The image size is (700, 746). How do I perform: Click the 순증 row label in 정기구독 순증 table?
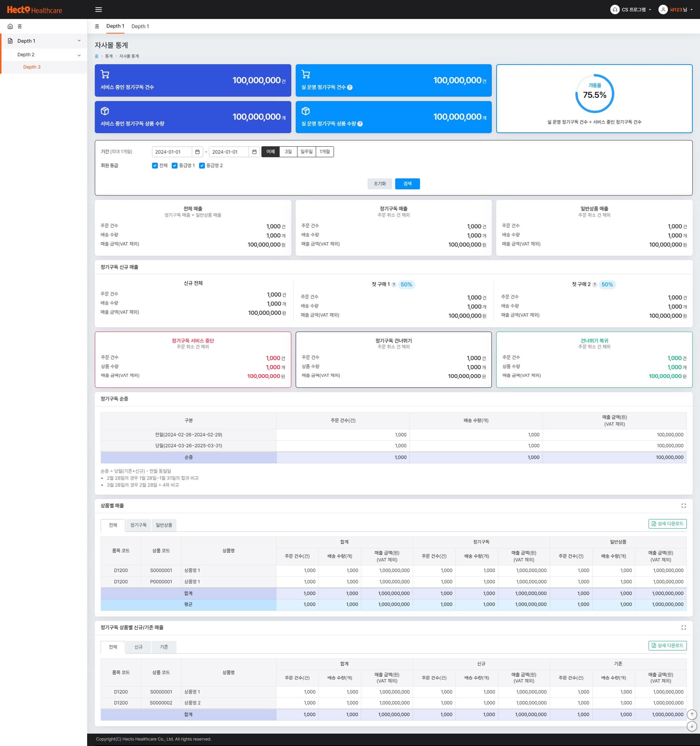pyautogui.click(x=189, y=457)
